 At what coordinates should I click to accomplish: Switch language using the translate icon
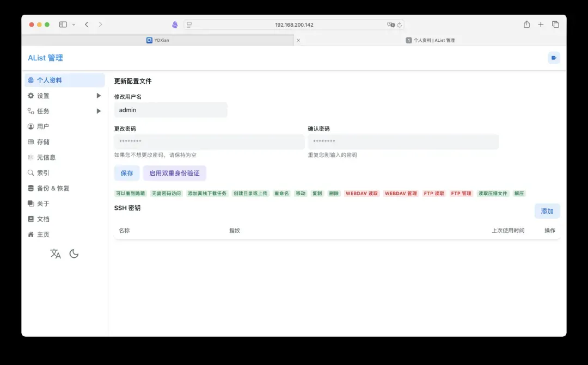[56, 254]
